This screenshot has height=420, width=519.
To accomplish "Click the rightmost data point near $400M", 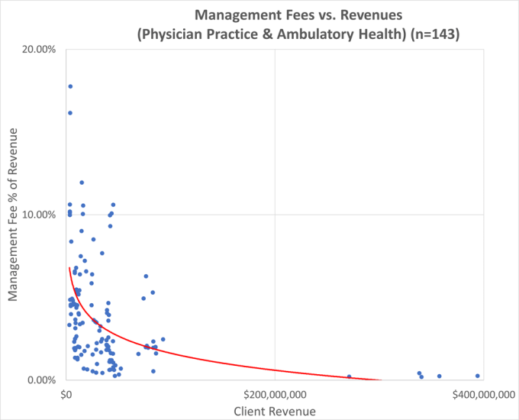I will pyautogui.click(x=477, y=376).
